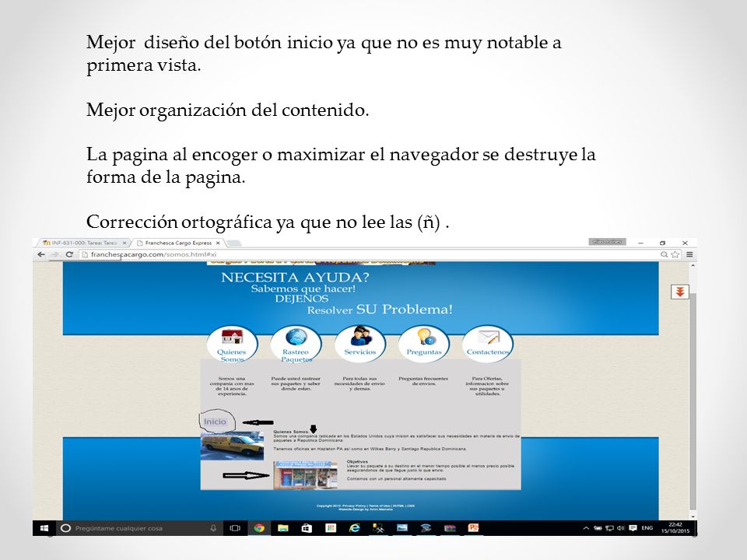The image size is (747, 560).
Task: Open File Explorer from the taskbar
Action: point(283,527)
